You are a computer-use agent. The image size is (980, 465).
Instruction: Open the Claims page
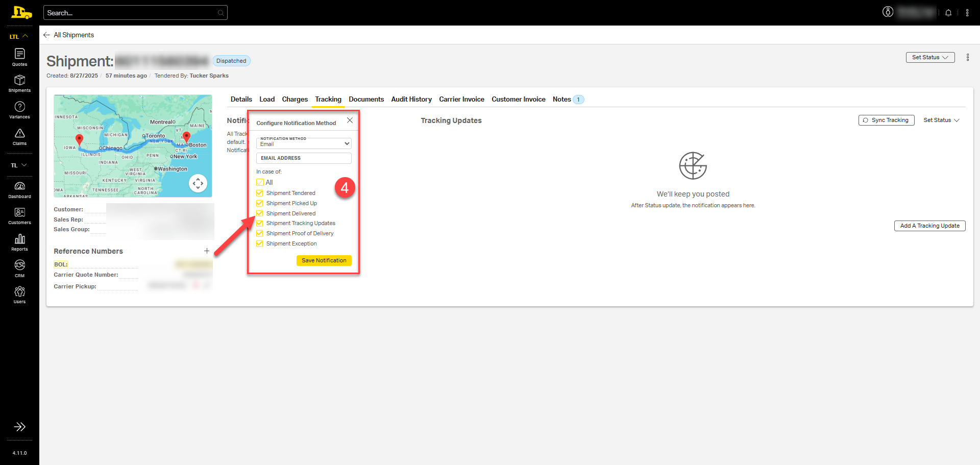(x=19, y=137)
